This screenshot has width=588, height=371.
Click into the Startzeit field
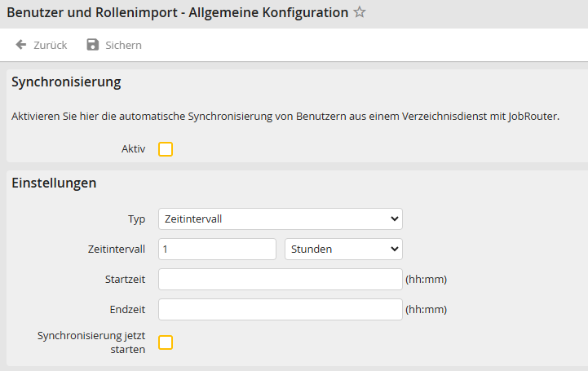coord(281,279)
